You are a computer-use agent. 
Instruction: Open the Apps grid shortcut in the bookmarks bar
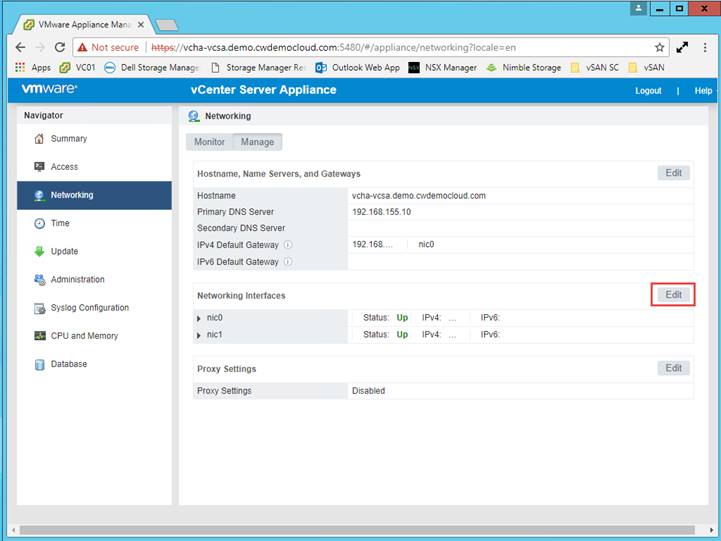click(20, 68)
